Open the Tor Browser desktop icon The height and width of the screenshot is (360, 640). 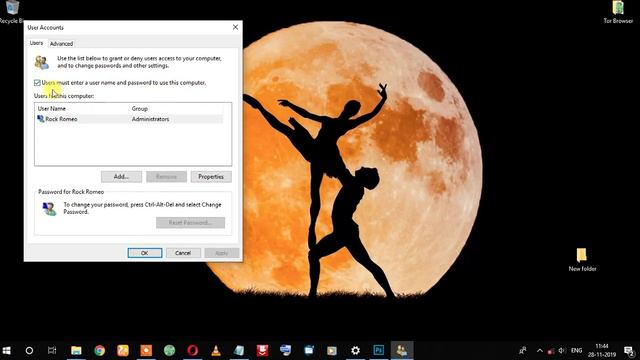(618, 12)
